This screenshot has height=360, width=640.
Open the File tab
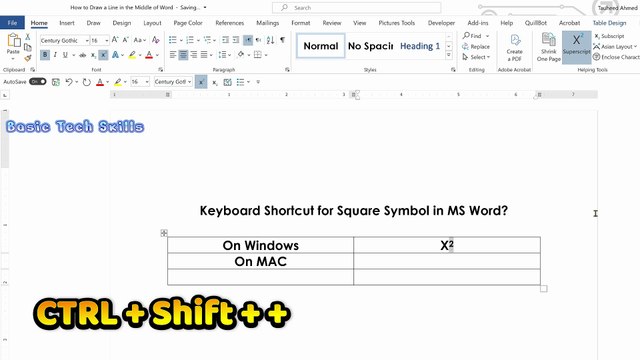coord(12,23)
